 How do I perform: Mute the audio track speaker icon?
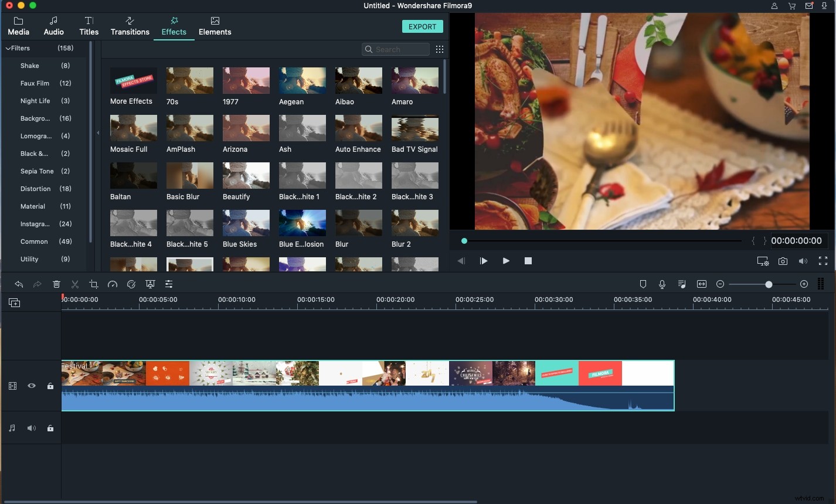click(31, 428)
